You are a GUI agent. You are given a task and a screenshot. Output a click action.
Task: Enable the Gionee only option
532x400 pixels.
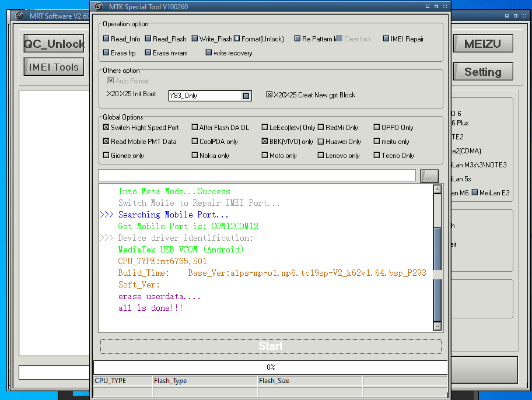click(x=106, y=155)
